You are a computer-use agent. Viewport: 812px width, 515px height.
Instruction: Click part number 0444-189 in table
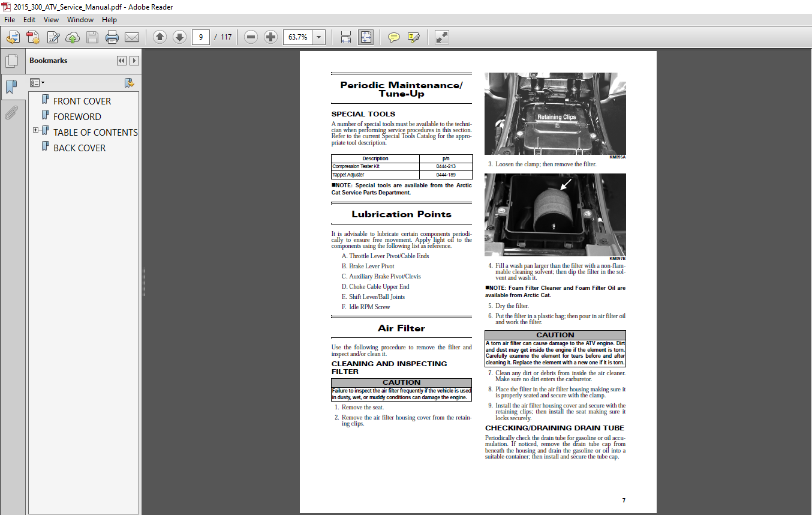pos(446,175)
